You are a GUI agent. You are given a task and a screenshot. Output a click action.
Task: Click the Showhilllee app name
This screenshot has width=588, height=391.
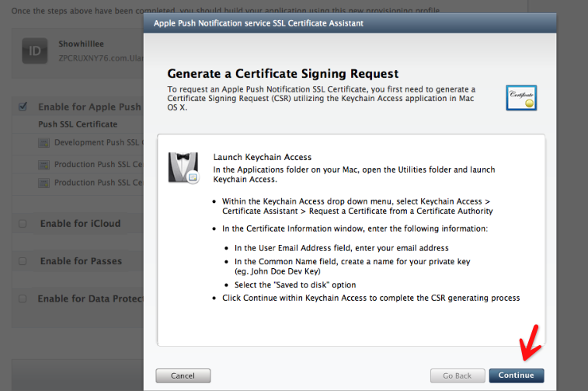click(x=81, y=44)
